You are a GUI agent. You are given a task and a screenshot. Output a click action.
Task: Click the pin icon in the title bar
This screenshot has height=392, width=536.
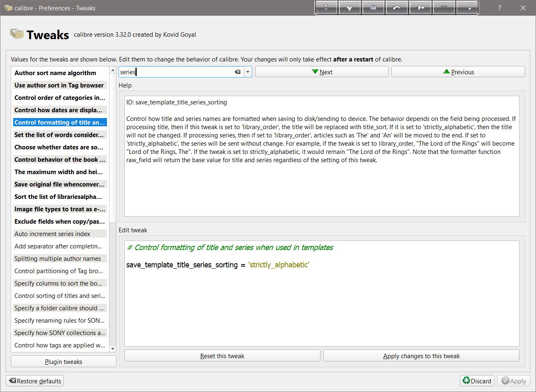point(420,8)
